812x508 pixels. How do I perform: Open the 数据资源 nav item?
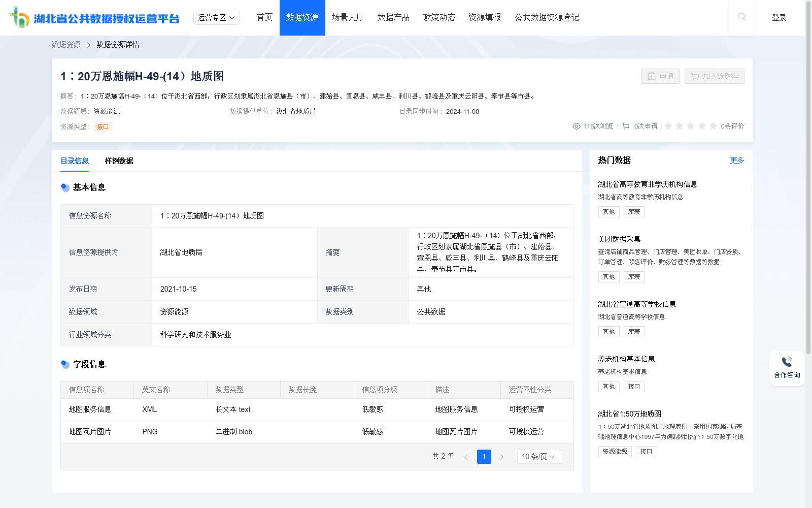pos(302,18)
